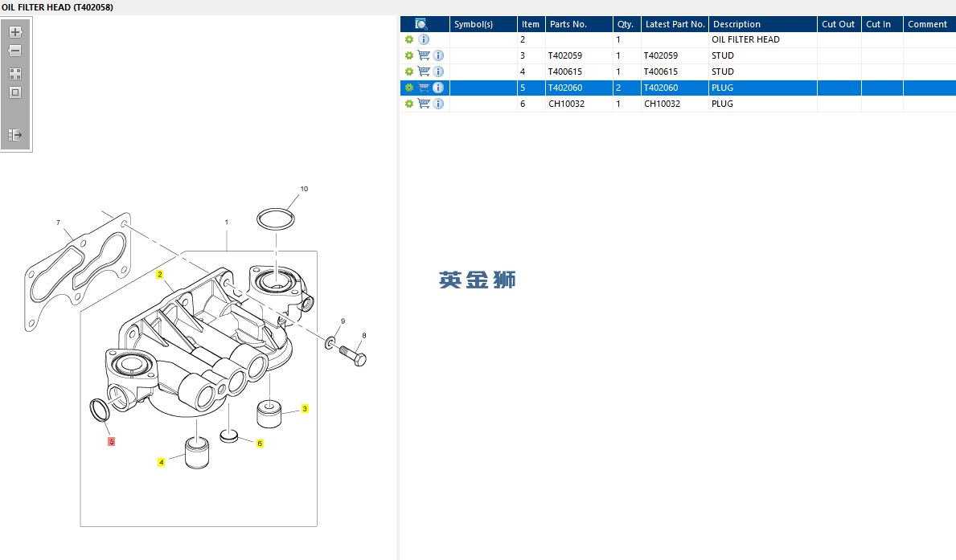Click the export list arrow icon
The height and width of the screenshot is (560, 956).
pos(15,135)
